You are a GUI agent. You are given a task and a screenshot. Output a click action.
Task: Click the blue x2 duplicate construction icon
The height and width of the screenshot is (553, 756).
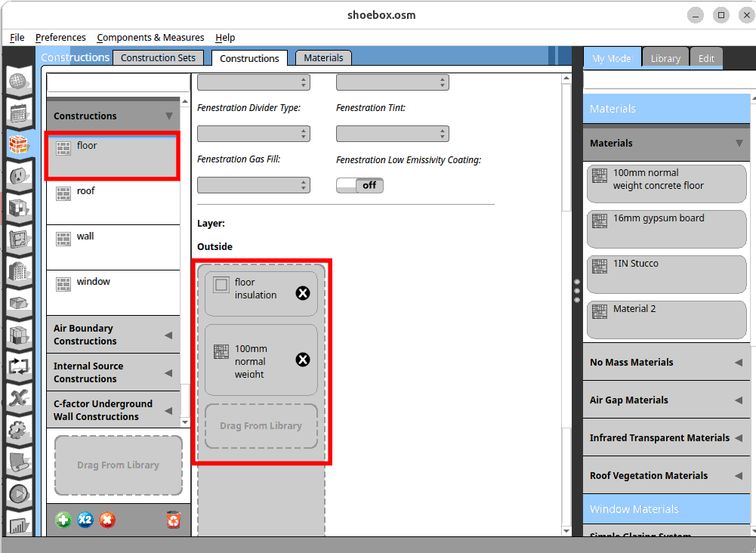(85, 520)
